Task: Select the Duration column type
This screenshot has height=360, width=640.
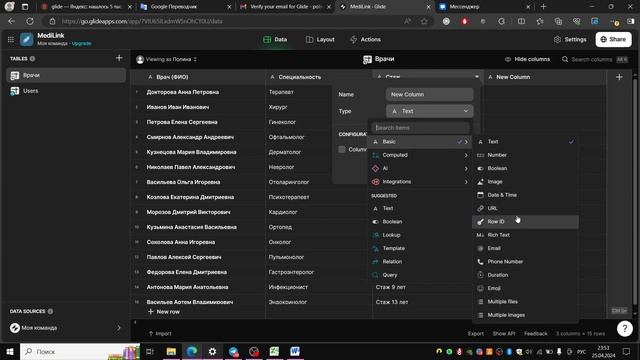Action: coord(525,275)
